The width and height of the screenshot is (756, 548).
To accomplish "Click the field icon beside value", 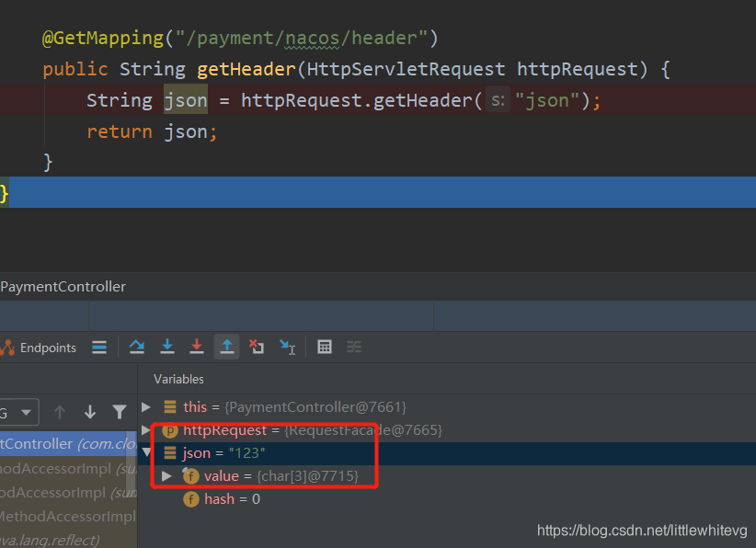I will point(191,476).
